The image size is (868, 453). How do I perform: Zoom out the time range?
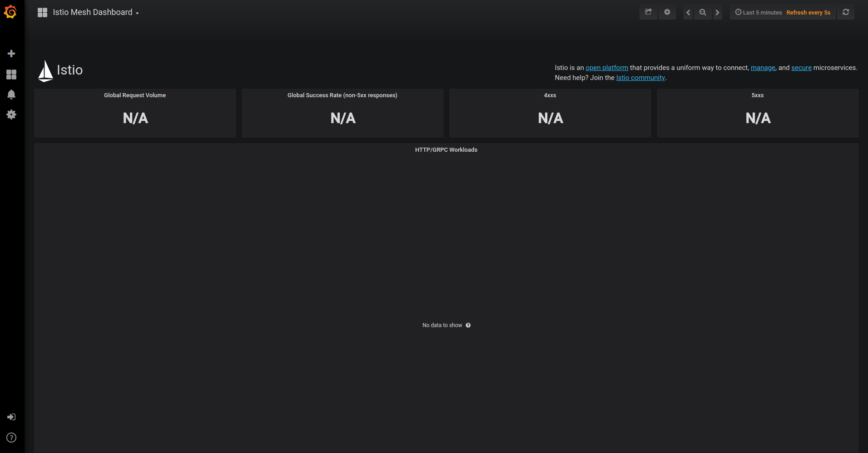[703, 12]
